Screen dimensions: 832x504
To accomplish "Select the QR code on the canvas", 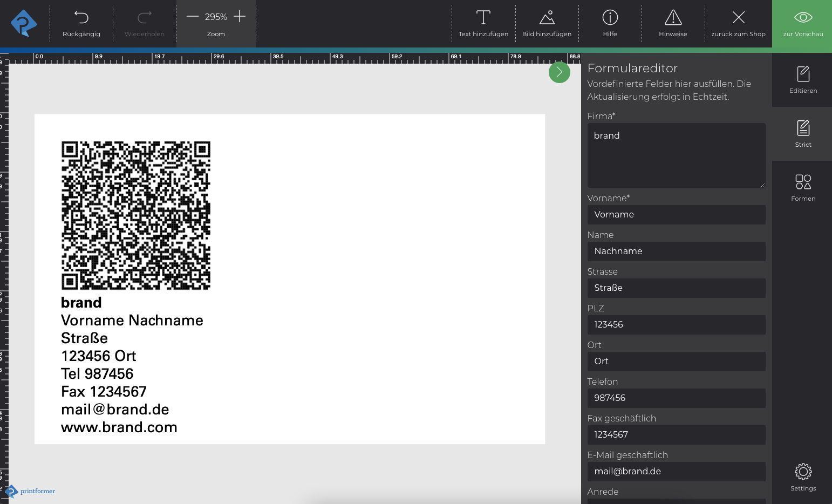I will tap(136, 216).
